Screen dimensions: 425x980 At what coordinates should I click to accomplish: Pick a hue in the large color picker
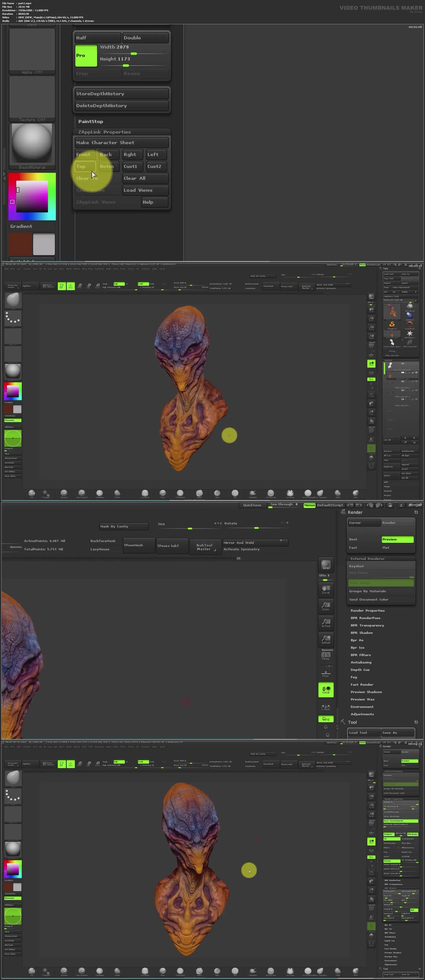pyautogui.click(x=32, y=197)
